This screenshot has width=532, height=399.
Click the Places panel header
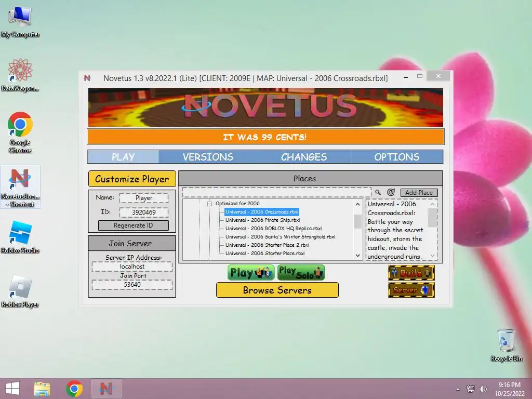311,179
